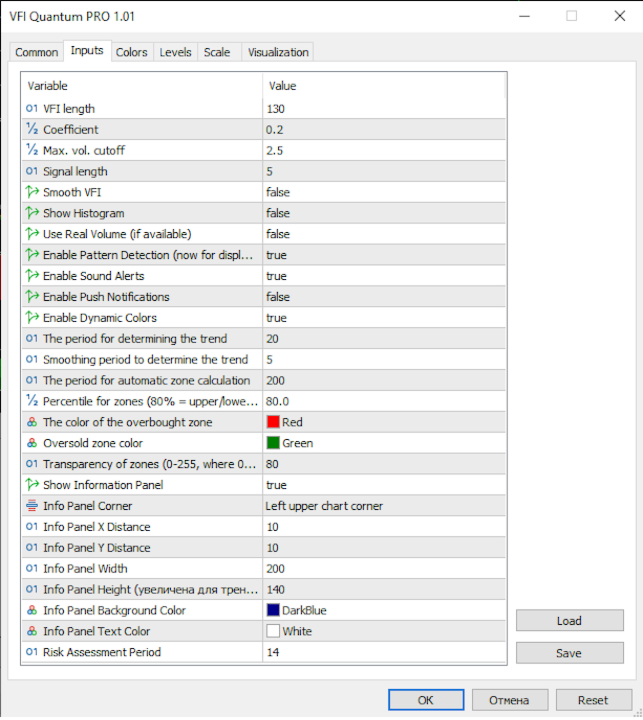Click the color icon beside Info Panel Text Color
The height and width of the screenshot is (720, 643).
32,631
